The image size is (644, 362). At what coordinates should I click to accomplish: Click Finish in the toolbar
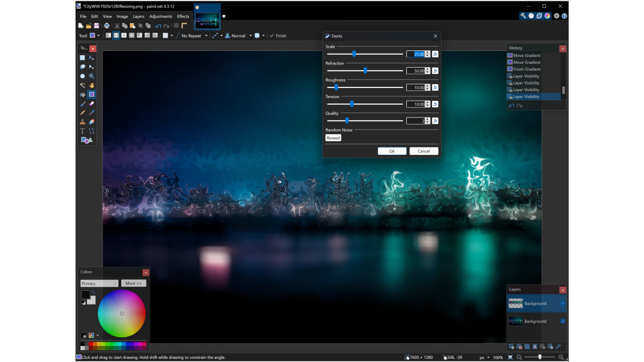click(x=277, y=36)
